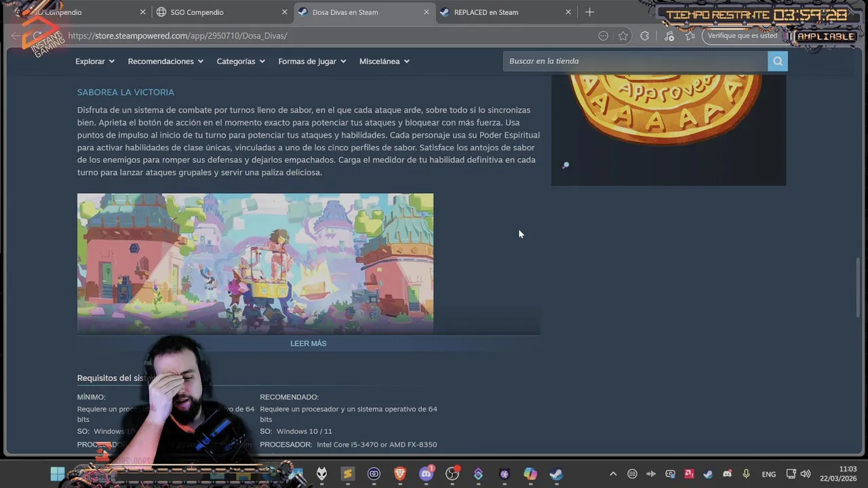Close the second SGO Compendio tab
868x488 pixels.
tap(285, 12)
